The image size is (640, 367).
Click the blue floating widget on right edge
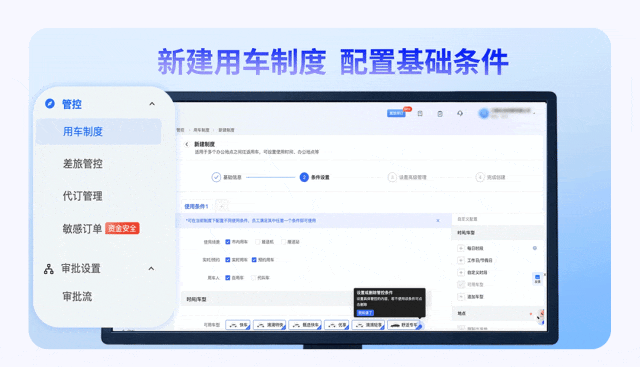click(x=537, y=279)
